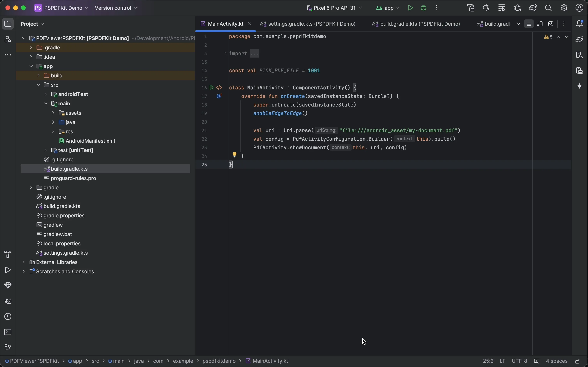
Task: Click line number 21 in the editor gutter
Action: pos(204,131)
